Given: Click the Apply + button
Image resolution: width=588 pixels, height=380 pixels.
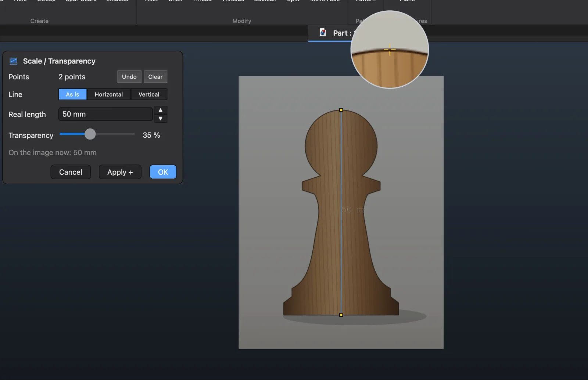Looking at the screenshot, I should (x=120, y=172).
